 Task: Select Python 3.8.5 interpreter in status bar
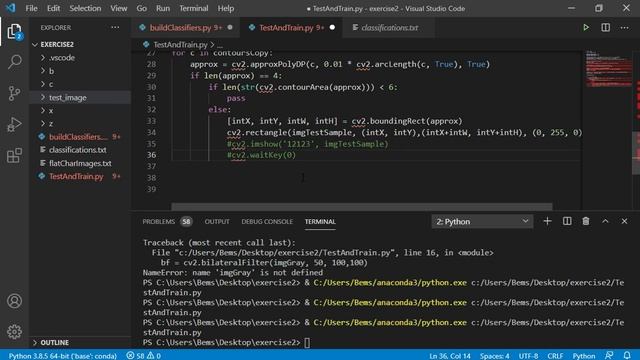[x=62, y=356]
